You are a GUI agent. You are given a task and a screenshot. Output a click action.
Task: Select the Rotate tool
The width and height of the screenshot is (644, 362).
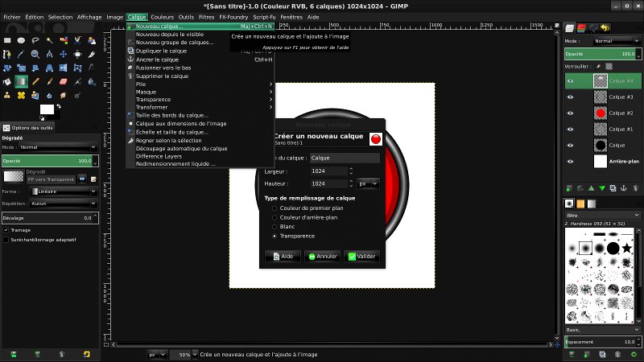7,68
